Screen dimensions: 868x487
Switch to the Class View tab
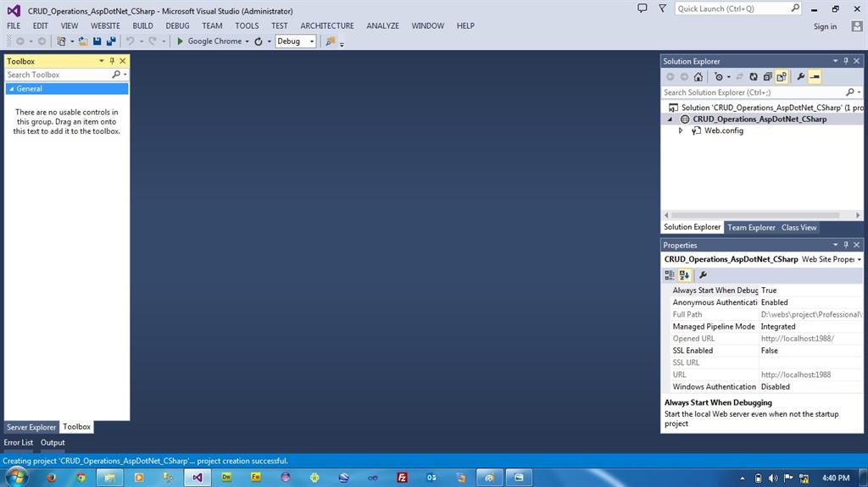[798, 228]
